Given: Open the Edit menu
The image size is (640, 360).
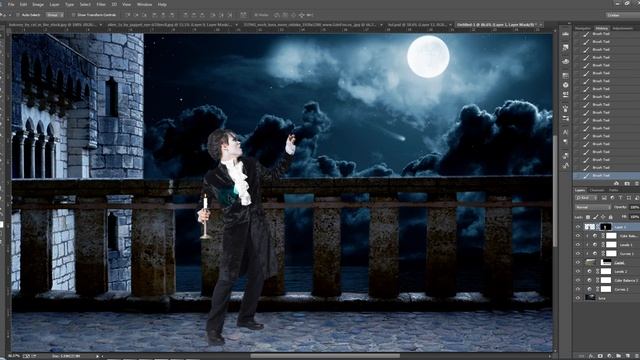Looking at the screenshot, I should tap(23, 4).
